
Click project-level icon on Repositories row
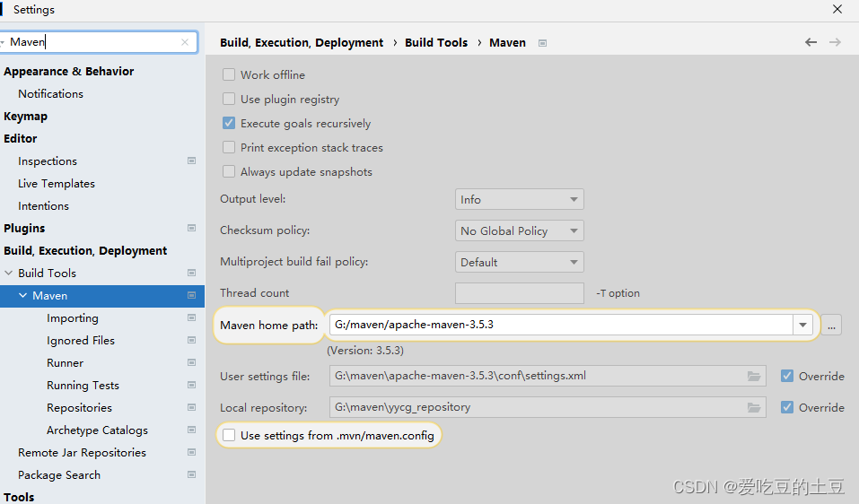[192, 407]
